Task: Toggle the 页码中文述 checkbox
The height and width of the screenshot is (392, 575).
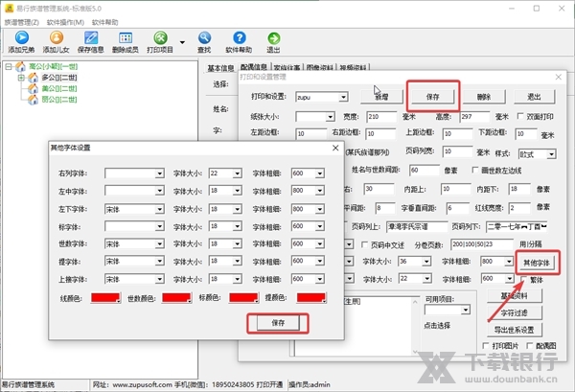Action: 364,244
